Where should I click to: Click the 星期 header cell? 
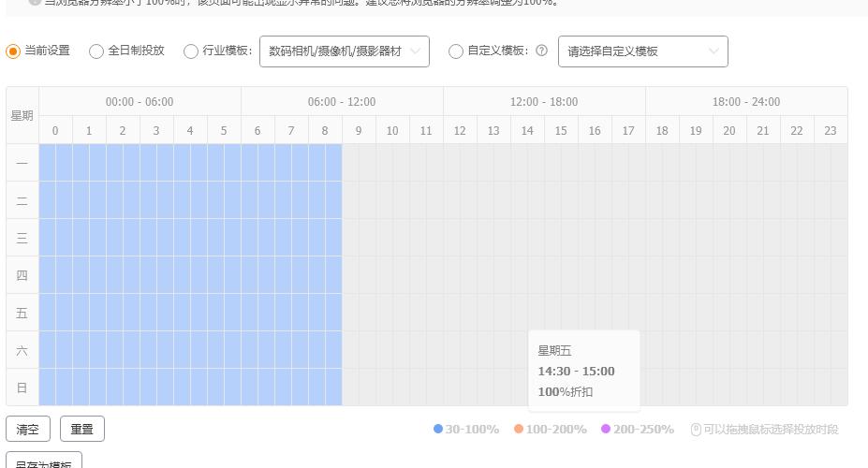[x=22, y=116]
